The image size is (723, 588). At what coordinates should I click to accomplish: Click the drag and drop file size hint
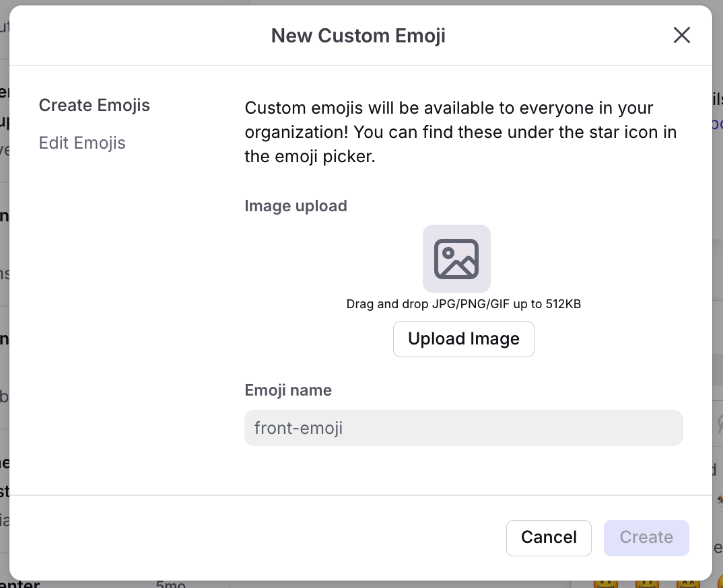coord(463,304)
